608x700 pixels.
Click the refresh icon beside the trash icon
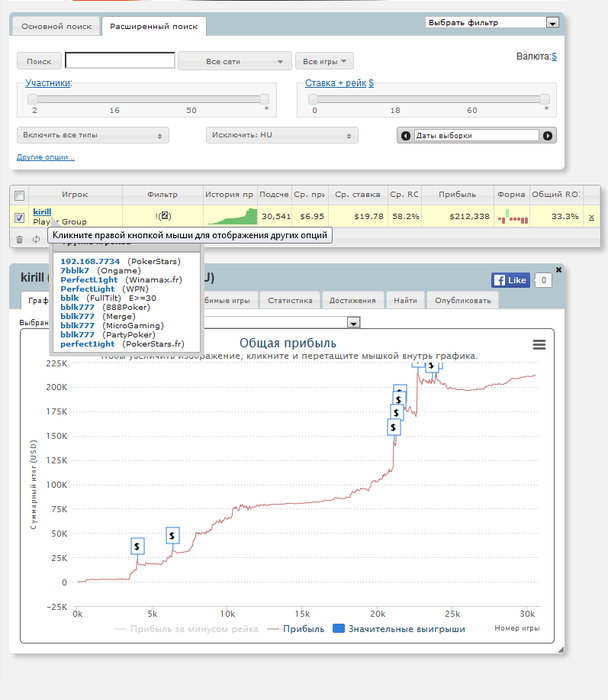coord(36,239)
